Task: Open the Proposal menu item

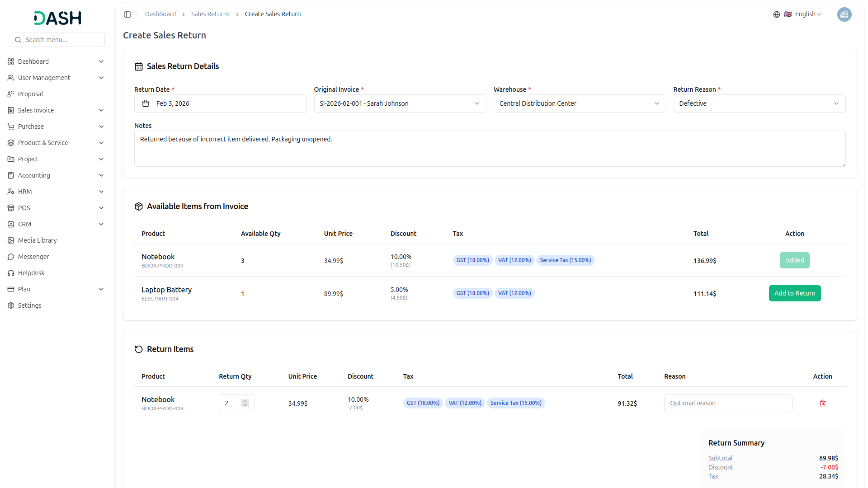Action: pos(30,94)
